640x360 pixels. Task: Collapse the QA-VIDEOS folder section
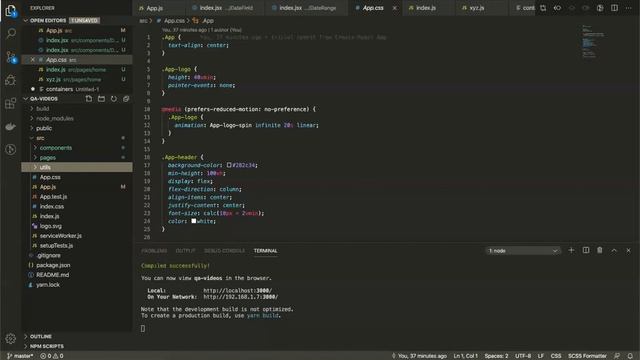tap(26, 99)
